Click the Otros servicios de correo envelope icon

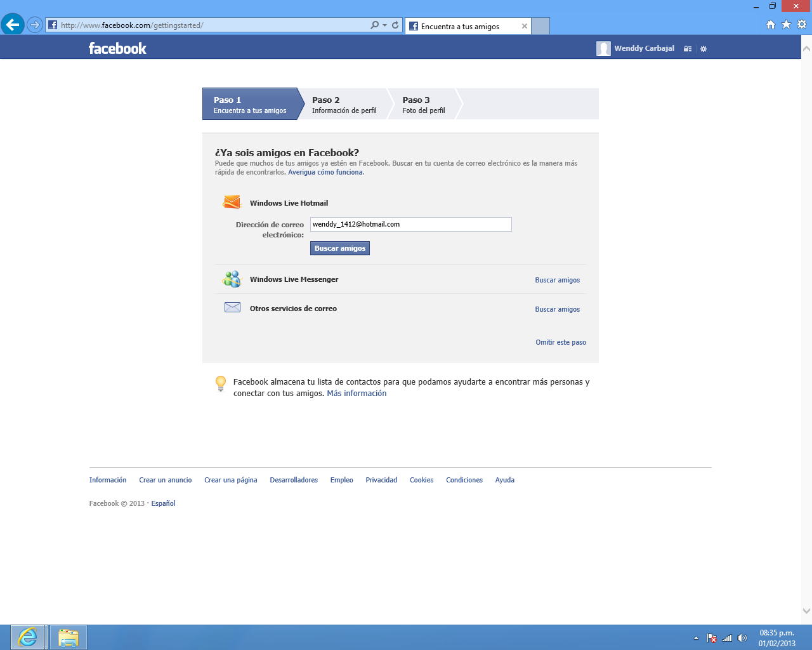click(x=232, y=307)
